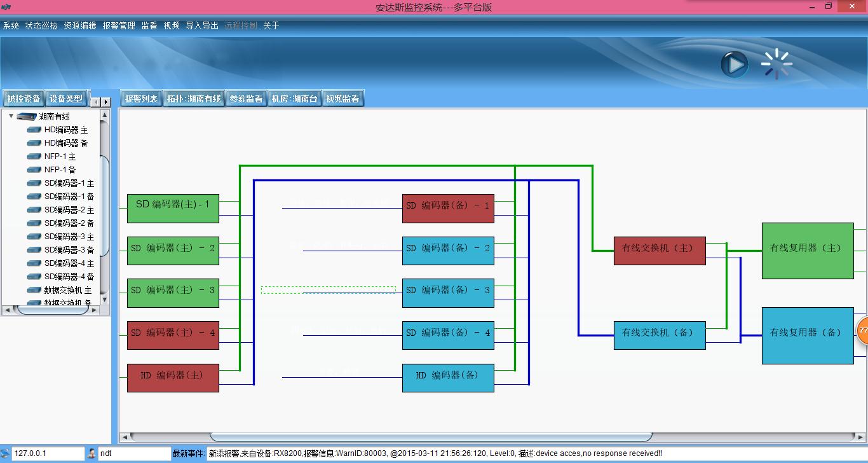The height and width of the screenshot is (463, 868).
Task: Click the HD编码器 主 device icon
Action: coord(34,130)
